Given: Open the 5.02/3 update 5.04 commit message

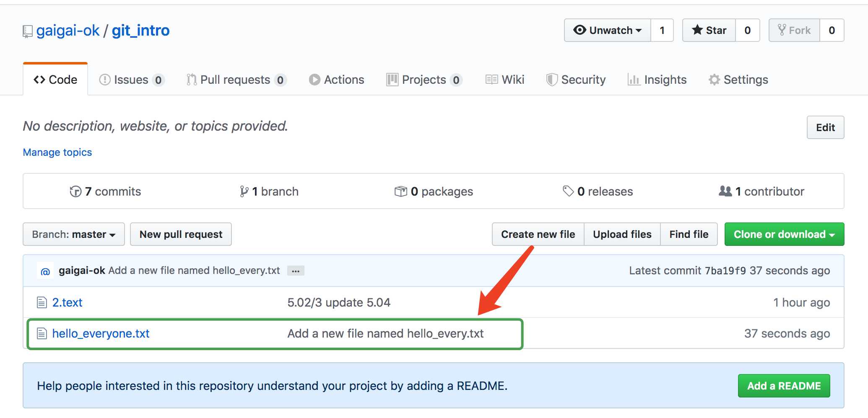Looking at the screenshot, I should [x=339, y=302].
